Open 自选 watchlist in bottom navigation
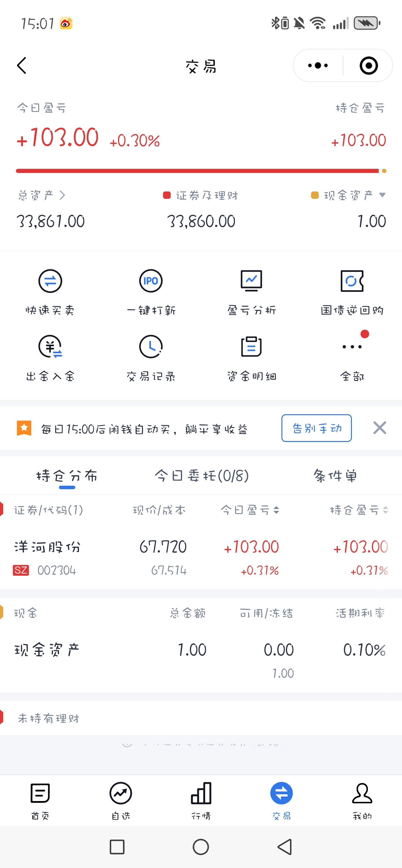 [121, 801]
